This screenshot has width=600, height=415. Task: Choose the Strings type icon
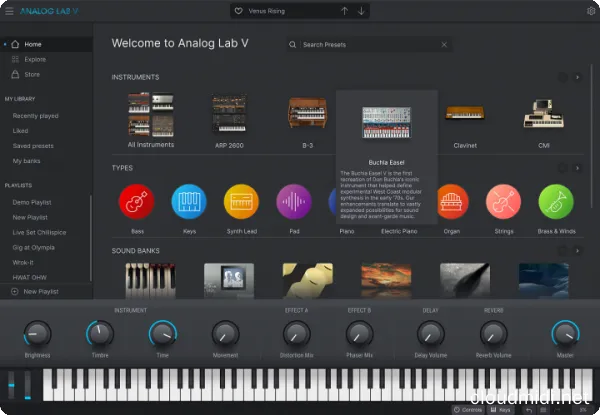504,202
